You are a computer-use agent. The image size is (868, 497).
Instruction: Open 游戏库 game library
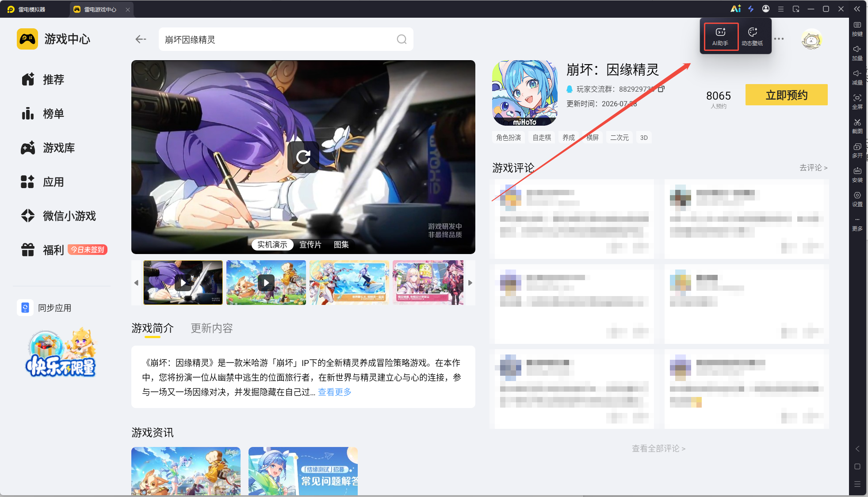click(x=48, y=148)
